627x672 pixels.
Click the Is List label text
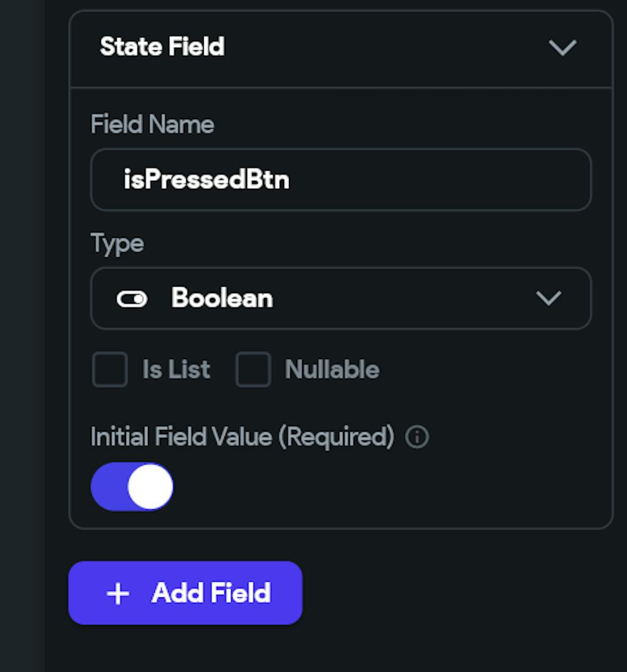click(176, 370)
